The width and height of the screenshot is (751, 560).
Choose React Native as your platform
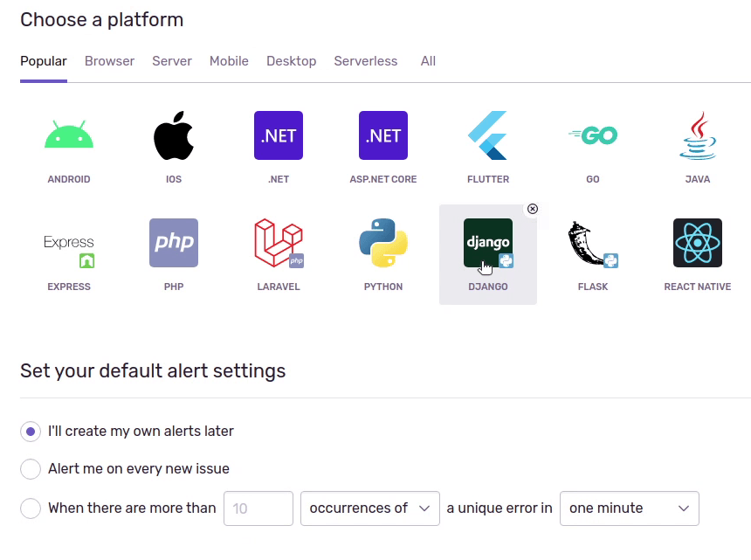coord(698,243)
